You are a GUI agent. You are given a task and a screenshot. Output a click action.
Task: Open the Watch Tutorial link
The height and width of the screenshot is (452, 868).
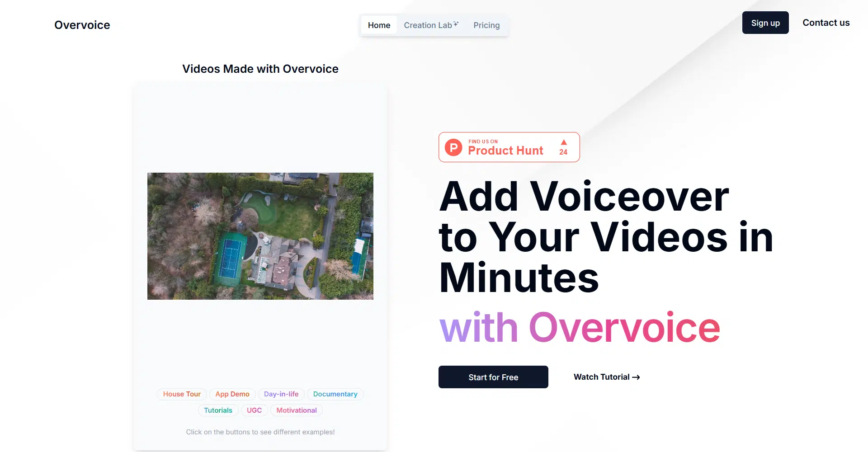coord(601,377)
